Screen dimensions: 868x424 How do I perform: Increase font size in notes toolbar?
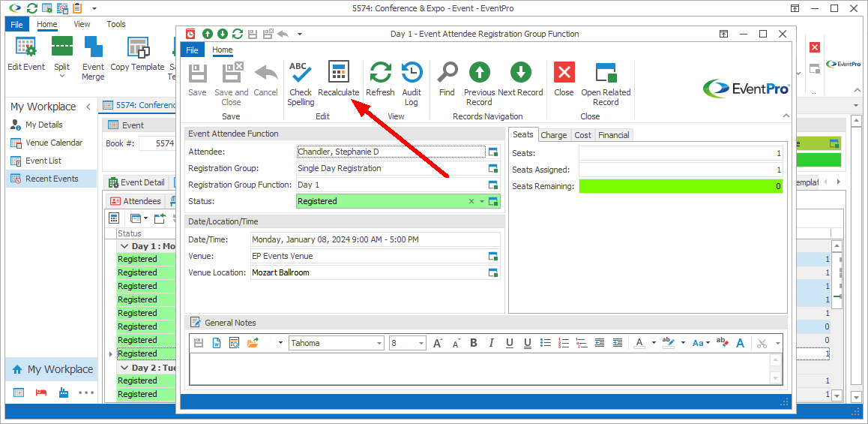coord(437,343)
